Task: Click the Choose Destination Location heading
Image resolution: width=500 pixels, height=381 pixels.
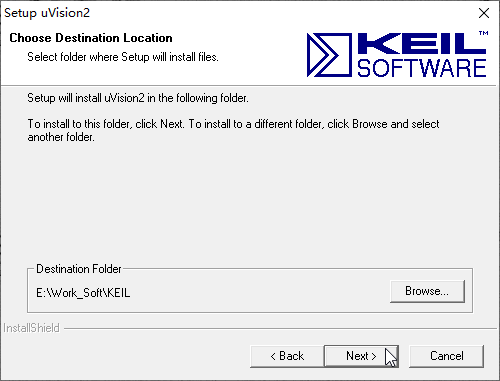Action: pyautogui.click(x=91, y=38)
